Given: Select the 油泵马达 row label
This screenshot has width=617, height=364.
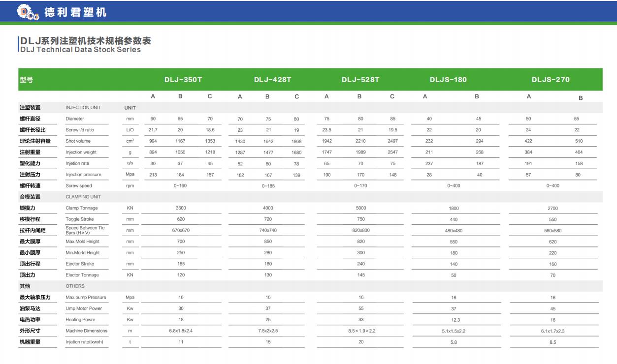Looking at the screenshot, I should tap(30, 308).
